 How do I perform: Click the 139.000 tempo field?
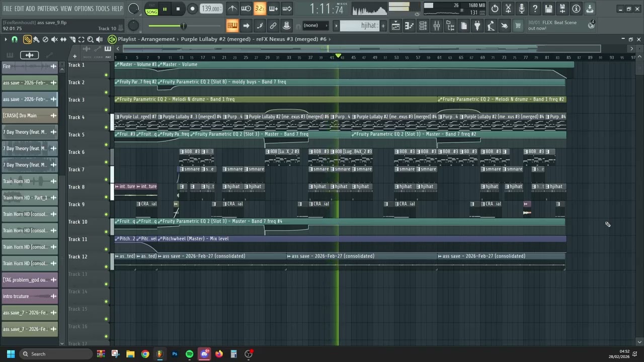pos(211,9)
